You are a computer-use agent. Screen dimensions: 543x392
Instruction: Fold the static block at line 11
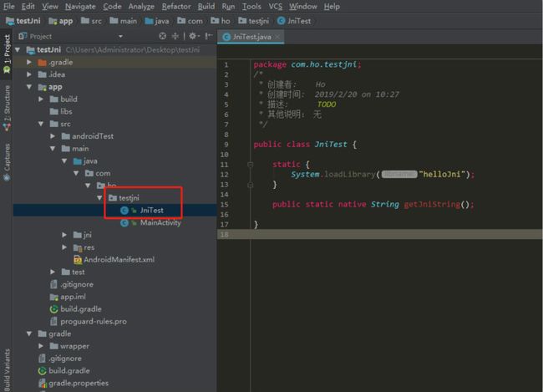click(250, 165)
